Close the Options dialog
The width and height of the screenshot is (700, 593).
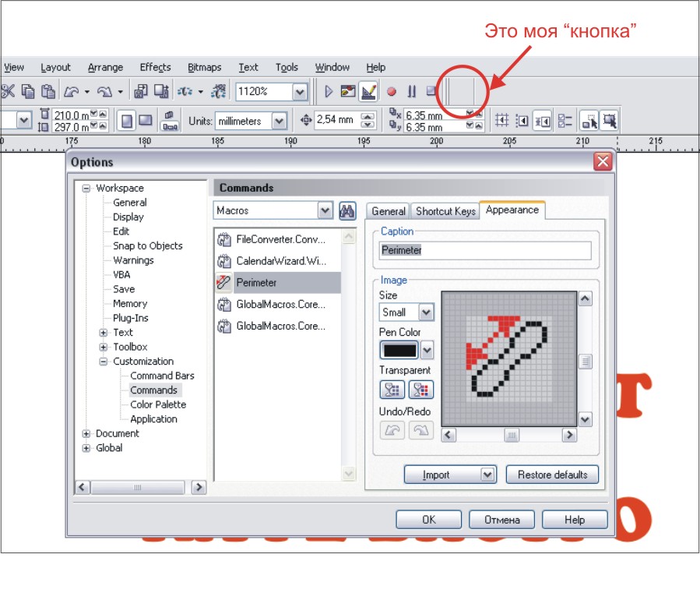(x=603, y=161)
